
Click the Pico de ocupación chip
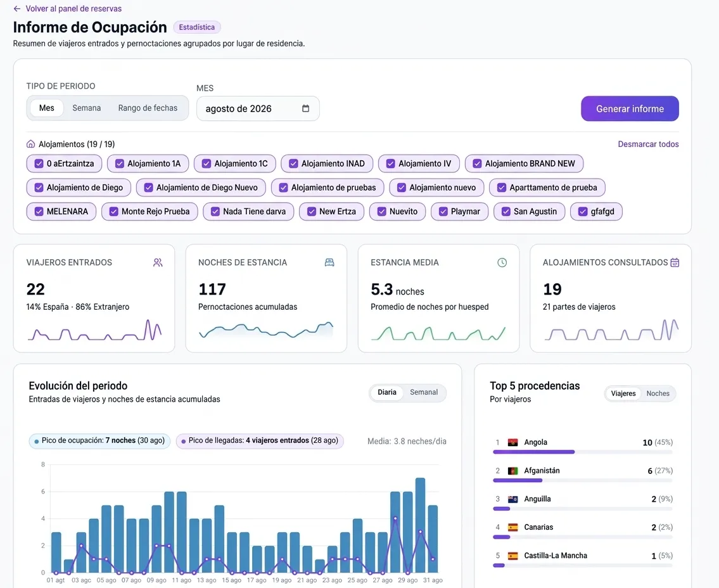99,441
